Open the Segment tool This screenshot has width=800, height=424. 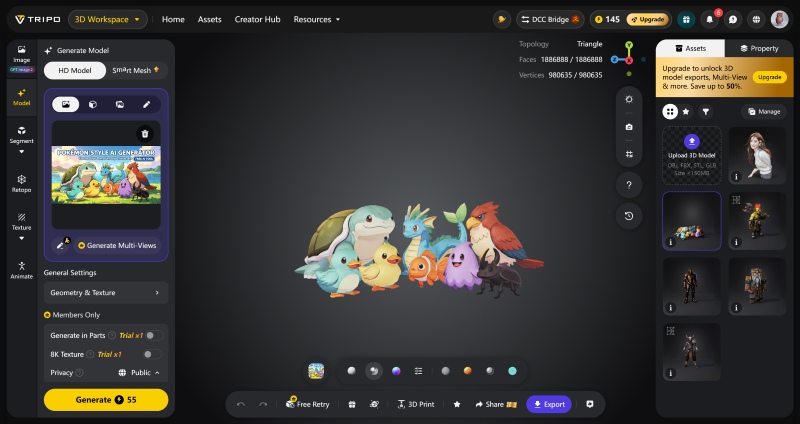pos(21,135)
